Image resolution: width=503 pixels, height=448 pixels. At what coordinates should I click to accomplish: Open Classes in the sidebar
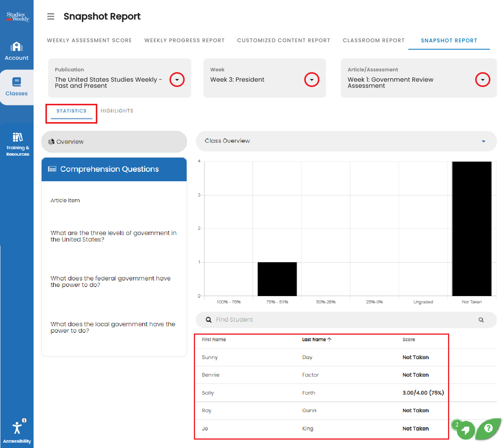16,87
